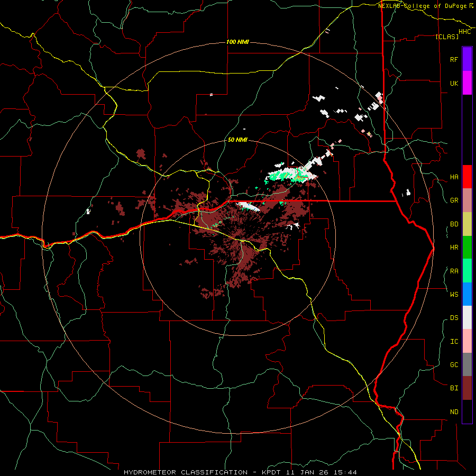Click the RF legend label
Screen dimensions: 476x476
point(454,59)
